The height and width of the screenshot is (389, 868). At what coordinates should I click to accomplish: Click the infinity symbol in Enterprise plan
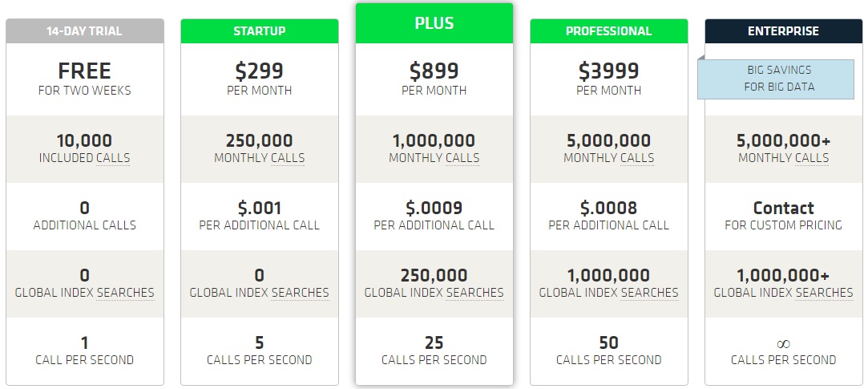point(783,344)
